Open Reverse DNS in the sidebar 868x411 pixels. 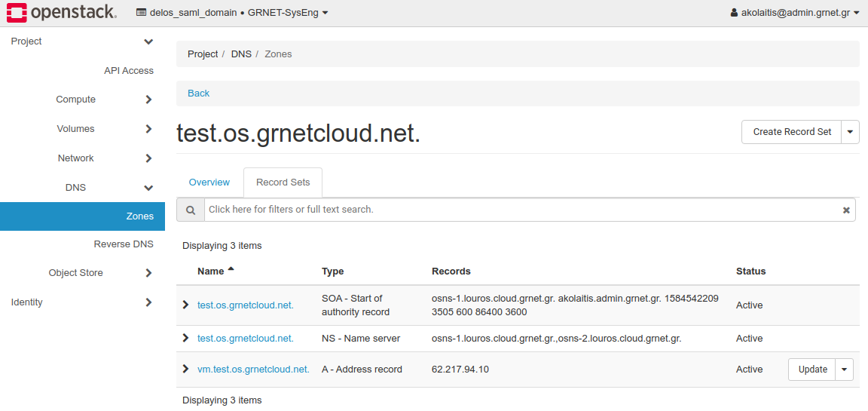click(124, 244)
